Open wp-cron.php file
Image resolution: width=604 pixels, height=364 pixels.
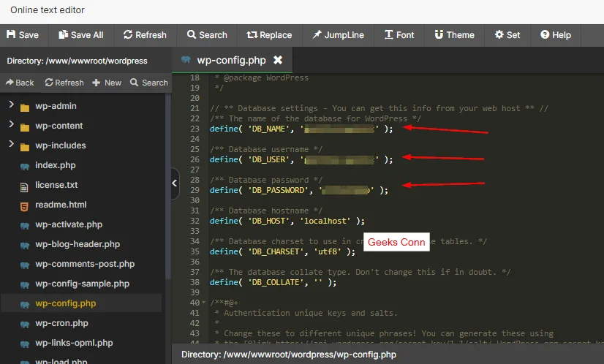(x=61, y=323)
